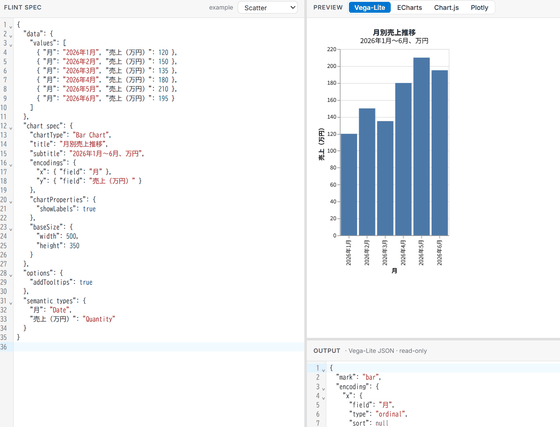Switch preview to ECharts tab
Screen dimensions: 560x427
coord(409,7)
